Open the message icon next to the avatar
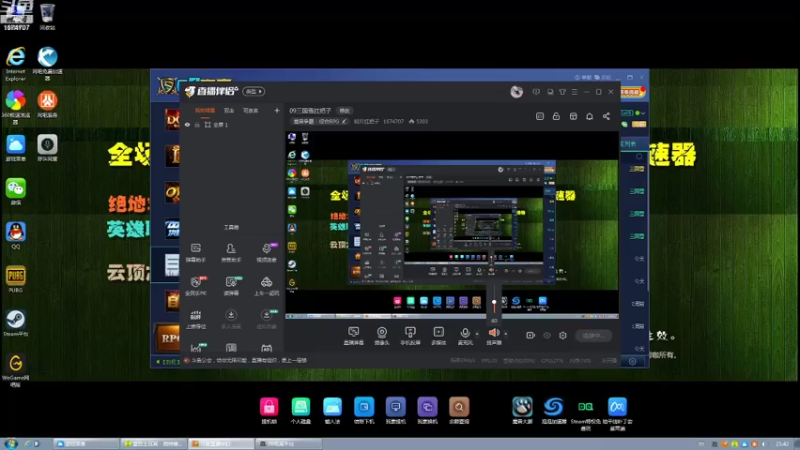The width and height of the screenshot is (800, 450). coord(536,92)
